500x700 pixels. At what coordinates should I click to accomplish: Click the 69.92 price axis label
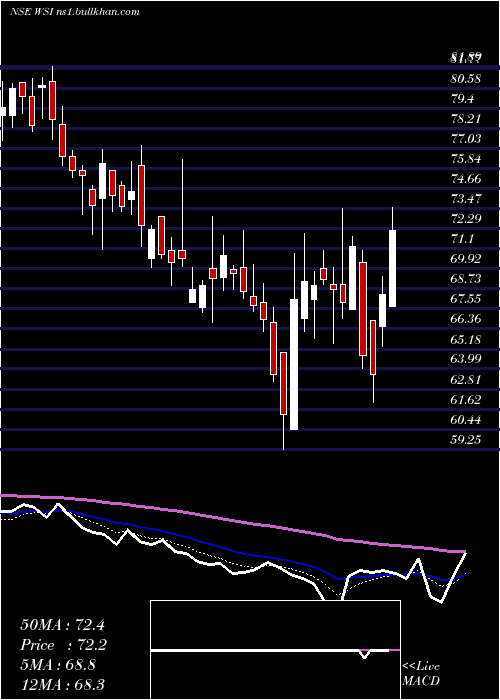(466, 259)
